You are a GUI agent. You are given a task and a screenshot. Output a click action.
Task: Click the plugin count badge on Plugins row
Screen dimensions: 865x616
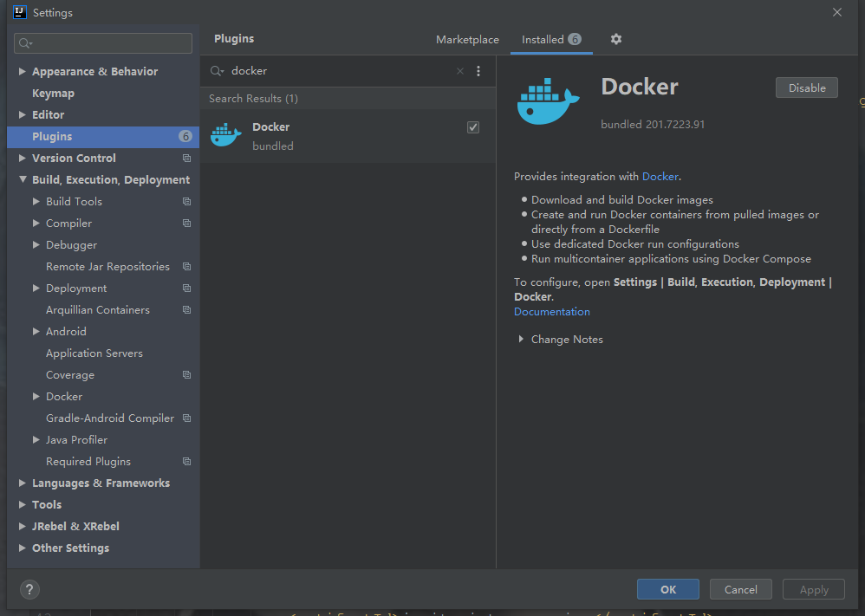click(x=185, y=136)
